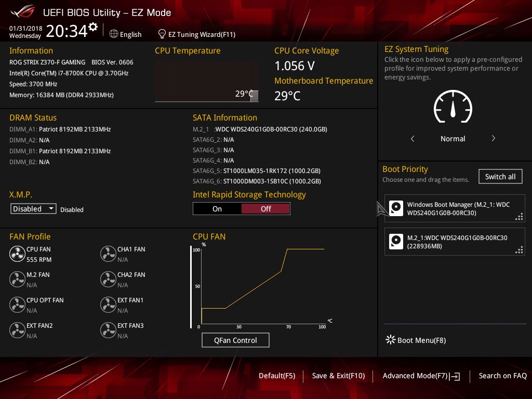Click Save & Exit(F10)
Image resolution: width=532 pixels, height=399 pixels.
point(338,376)
